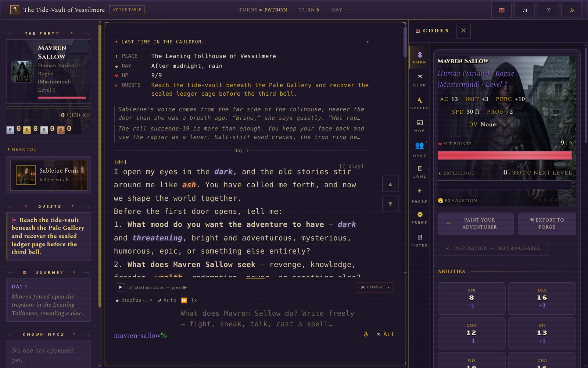This screenshot has height=368, width=588.
Task: Click the music note icon in top bar
Action: [x=525, y=10]
